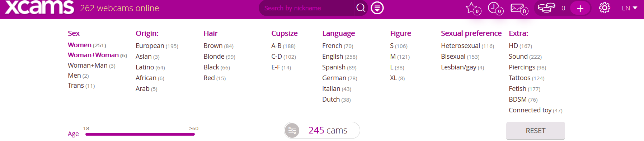Image resolution: width=644 pixels, height=141 pixels.
Task: Toggle the Blonde hair filter
Action: tap(219, 57)
